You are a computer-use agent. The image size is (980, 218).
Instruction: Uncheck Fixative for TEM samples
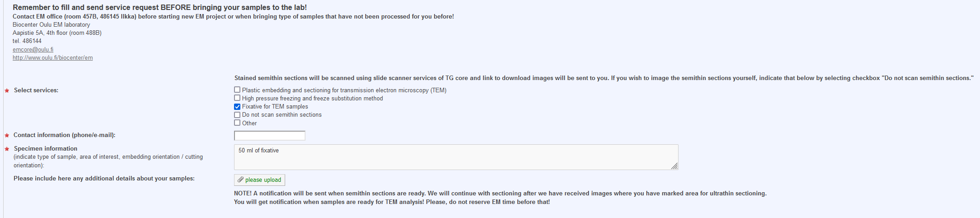(237, 107)
